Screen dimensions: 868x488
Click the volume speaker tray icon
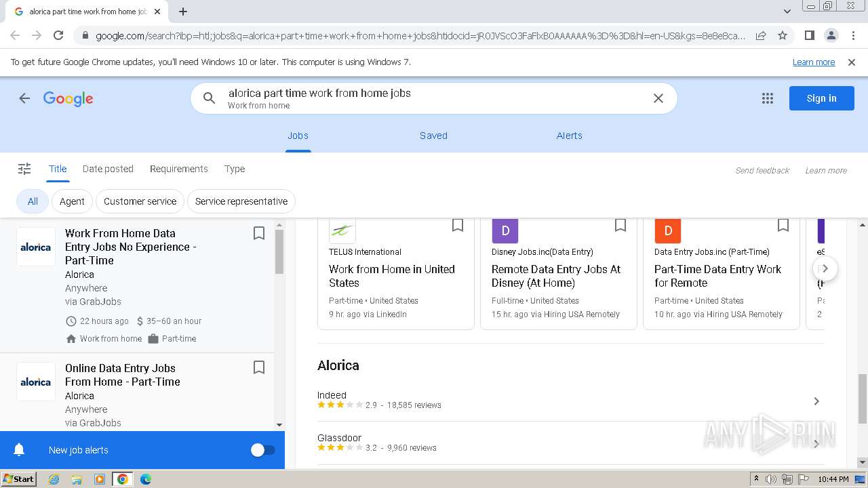coord(771,479)
